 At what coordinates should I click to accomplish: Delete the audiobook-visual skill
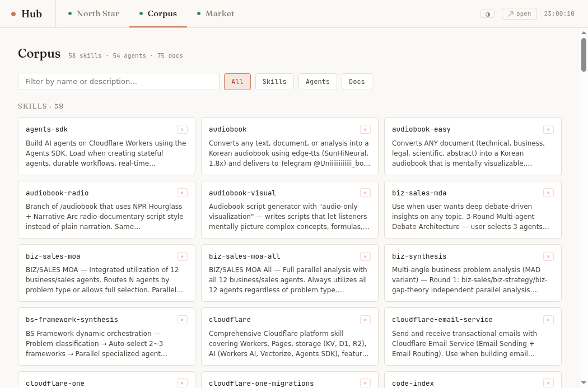click(x=365, y=193)
